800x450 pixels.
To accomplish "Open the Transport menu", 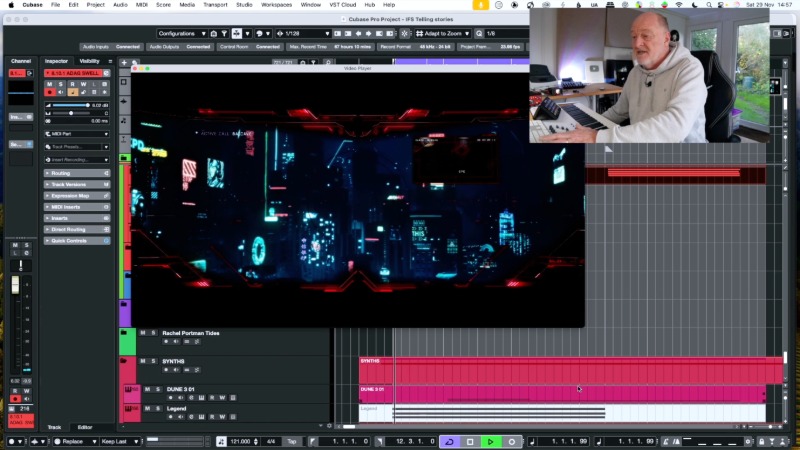I will [214, 5].
